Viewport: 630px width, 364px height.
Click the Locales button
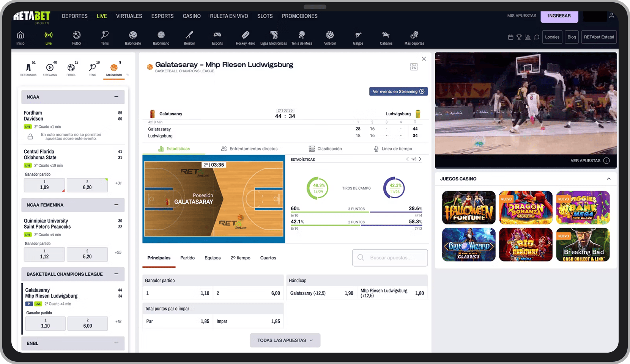[x=552, y=37]
